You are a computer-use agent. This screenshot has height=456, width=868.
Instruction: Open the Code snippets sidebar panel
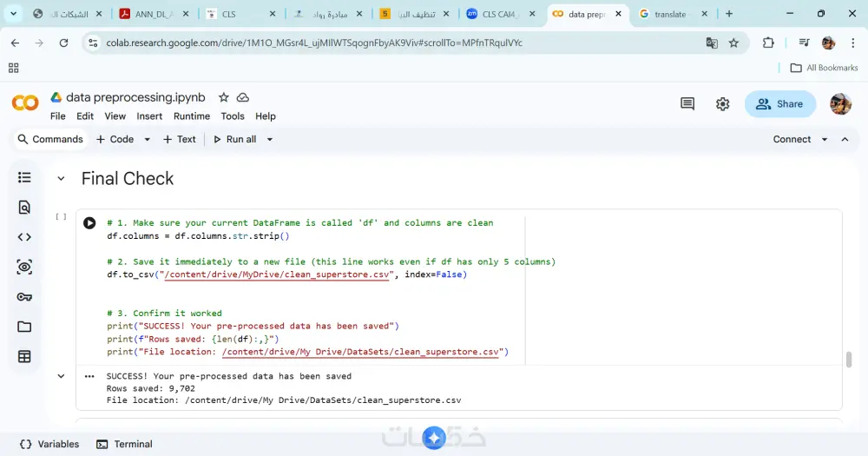[x=24, y=237]
